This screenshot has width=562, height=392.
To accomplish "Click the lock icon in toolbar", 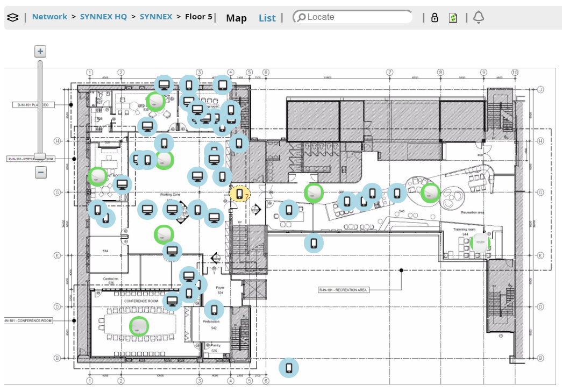I will pyautogui.click(x=435, y=17).
